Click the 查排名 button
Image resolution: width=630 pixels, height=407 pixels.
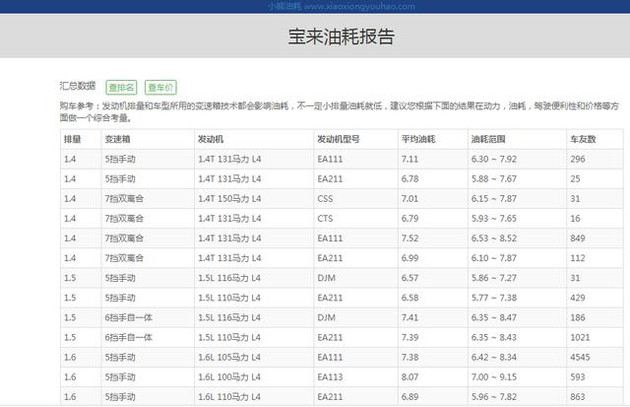[122, 87]
